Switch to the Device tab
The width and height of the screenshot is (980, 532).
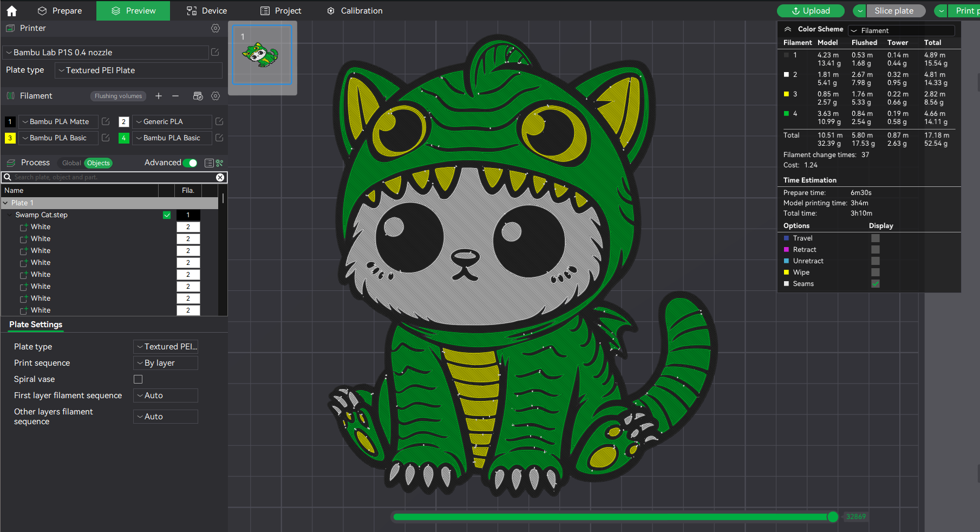tap(207, 11)
